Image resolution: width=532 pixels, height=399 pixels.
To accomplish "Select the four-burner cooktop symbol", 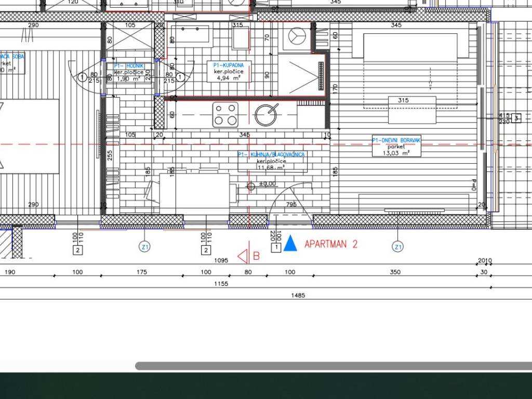I will [225, 115].
